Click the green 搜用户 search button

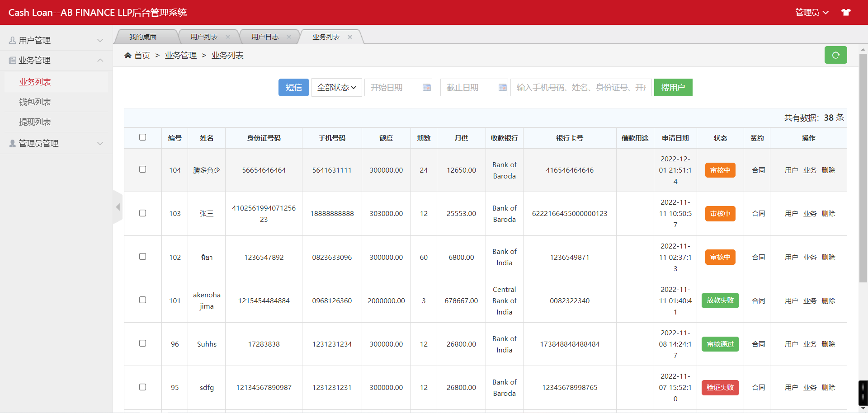coord(673,88)
